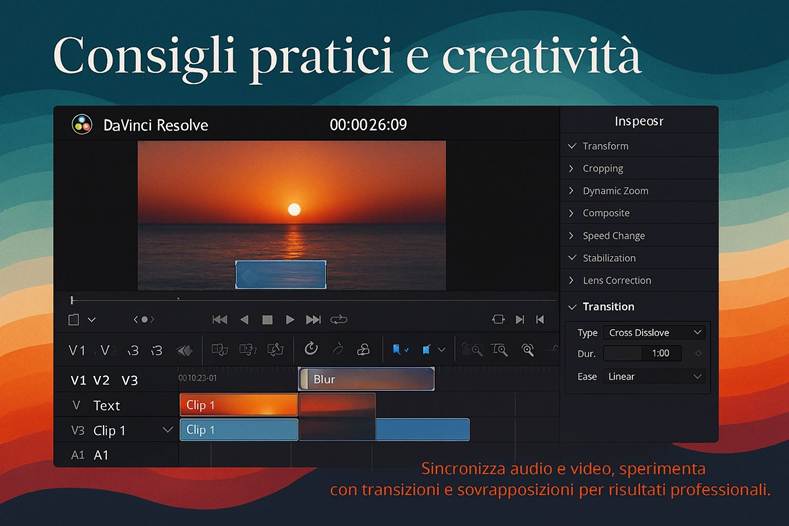The width and height of the screenshot is (789, 526).
Task: Expand the Speed Change section
Action: pos(571,236)
